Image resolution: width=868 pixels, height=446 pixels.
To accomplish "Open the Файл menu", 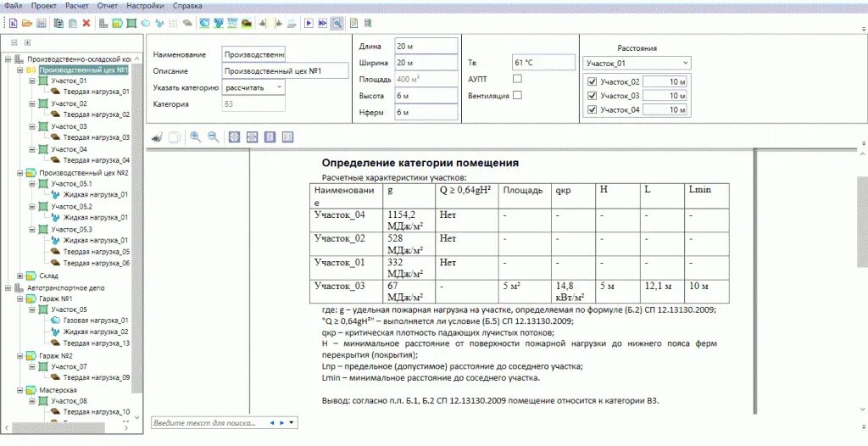I will pyautogui.click(x=14, y=6).
